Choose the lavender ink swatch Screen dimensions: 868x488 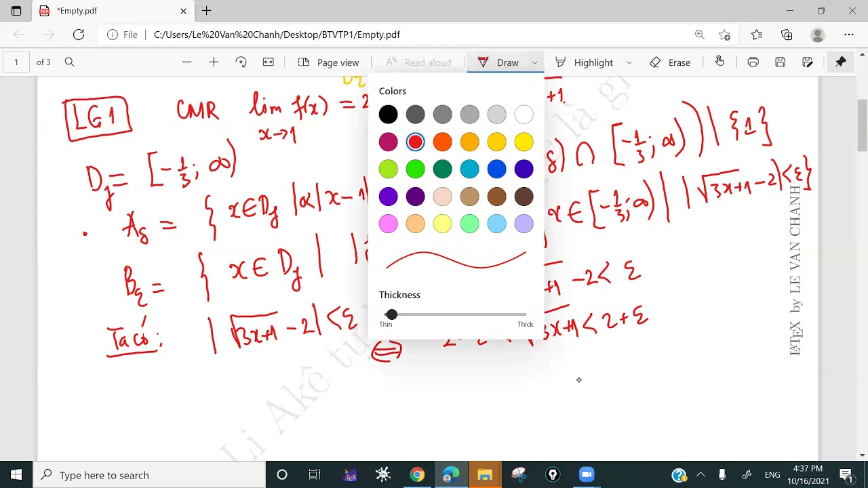click(x=524, y=224)
